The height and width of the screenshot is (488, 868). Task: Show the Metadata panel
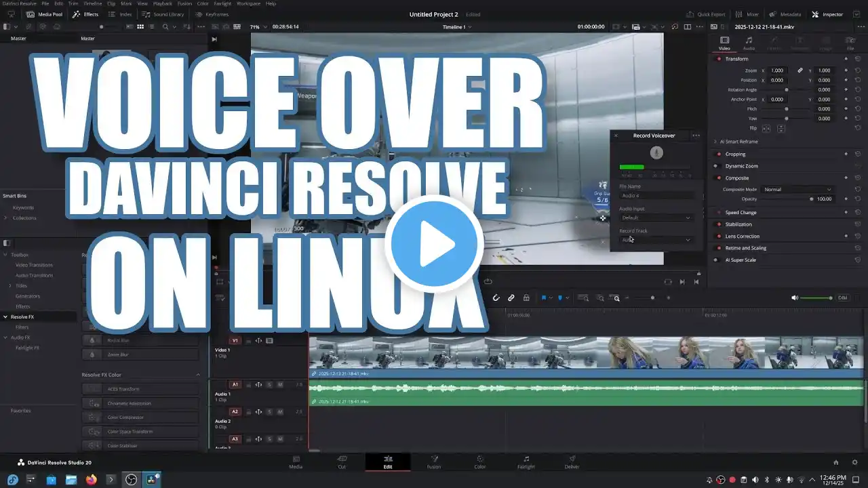coord(785,14)
